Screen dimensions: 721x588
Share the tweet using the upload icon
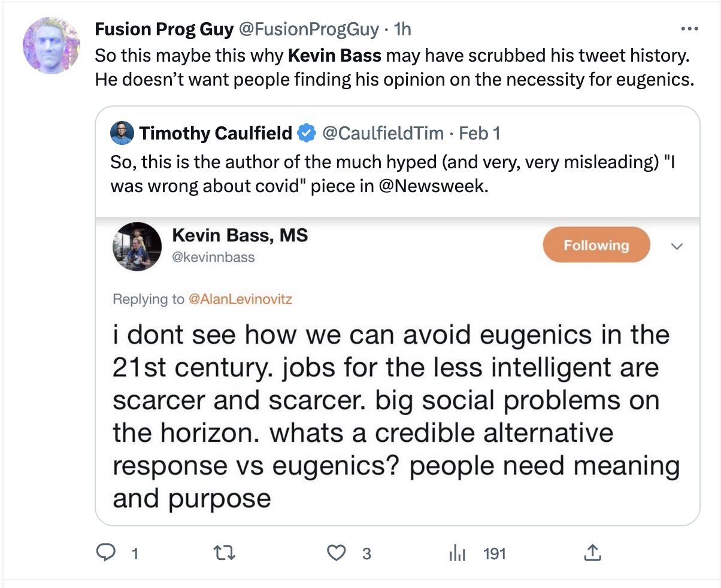(591, 553)
